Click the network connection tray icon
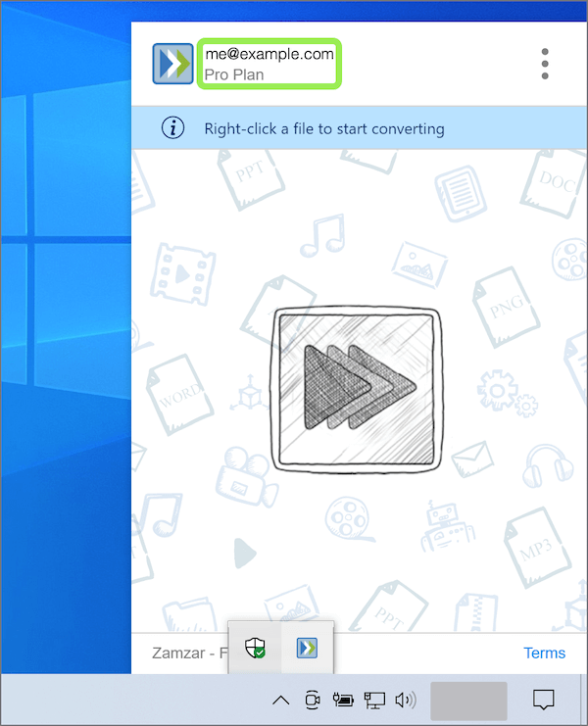This screenshot has height=726, width=588. click(374, 701)
